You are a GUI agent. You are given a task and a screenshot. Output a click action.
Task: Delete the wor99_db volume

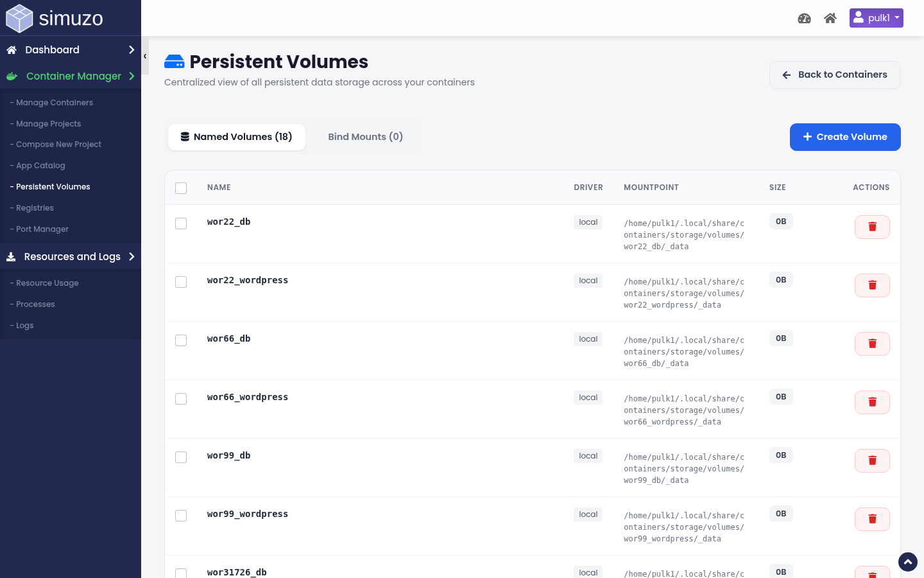click(872, 460)
